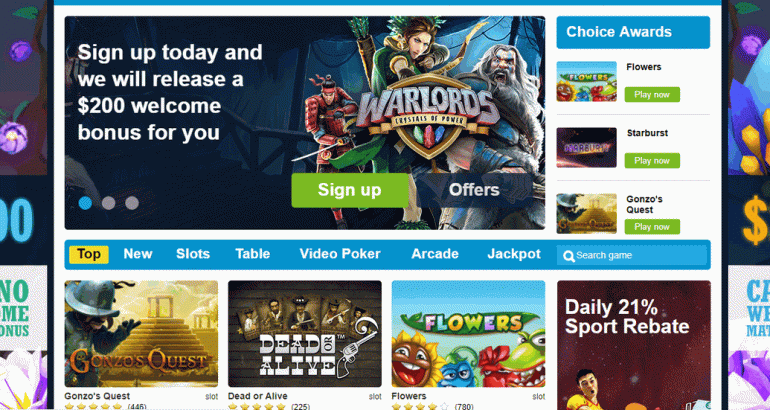
Task: Select the first carousel slide dot
Action: [85, 203]
